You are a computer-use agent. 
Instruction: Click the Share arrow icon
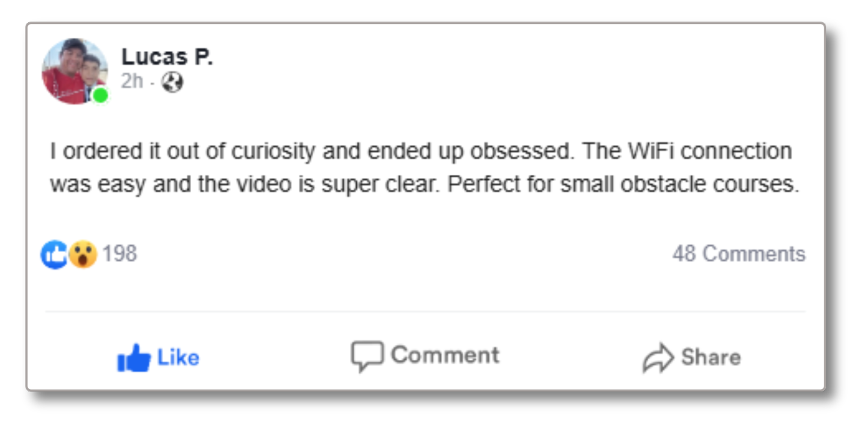(x=658, y=358)
